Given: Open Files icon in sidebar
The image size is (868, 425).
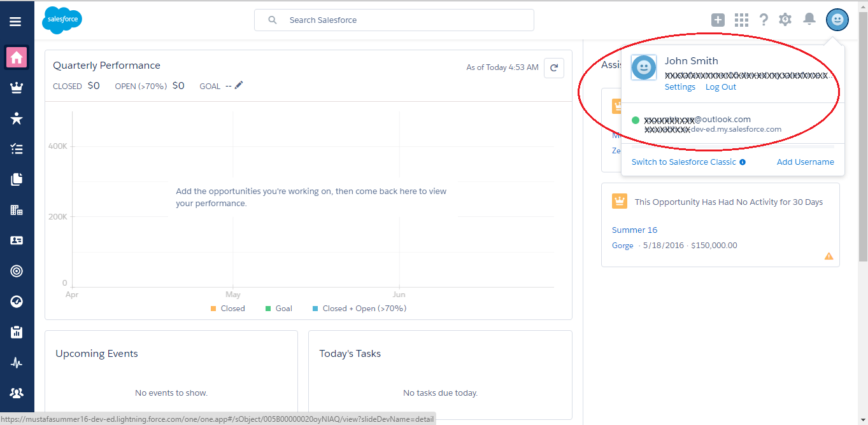Looking at the screenshot, I should (17, 179).
